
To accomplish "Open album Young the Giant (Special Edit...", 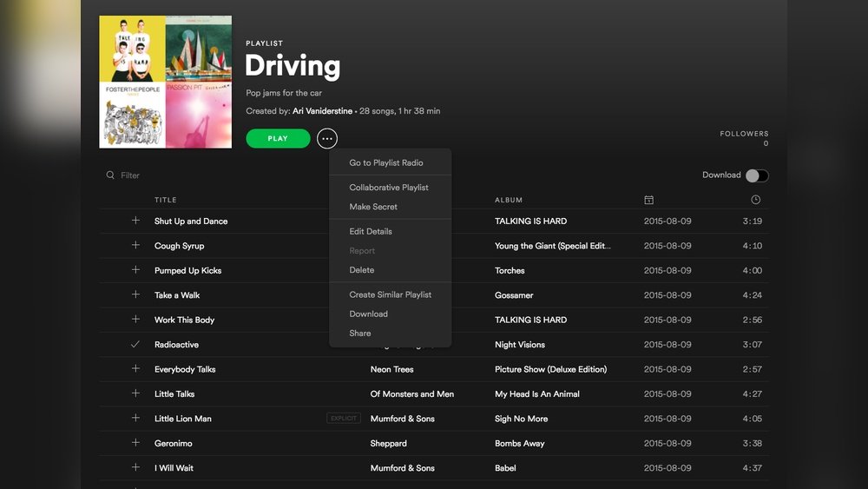I will [552, 246].
